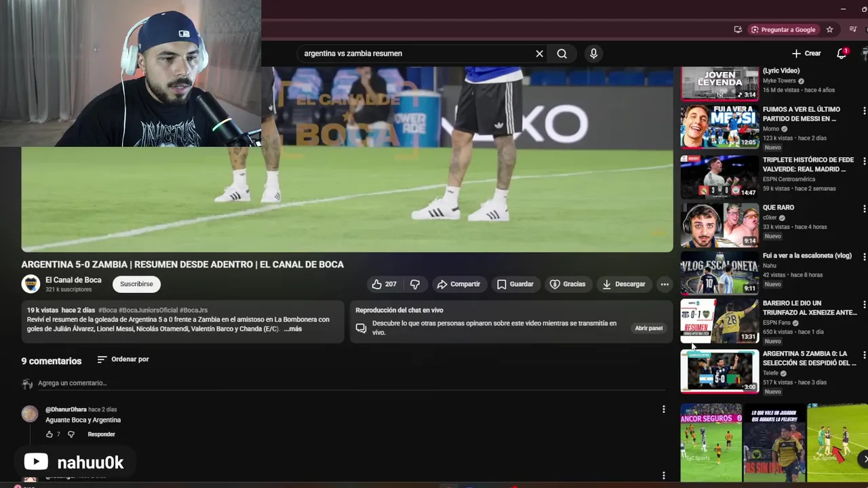Image resolution: width=868 pixels, height=488 pixels.
Task: Open El Canal de Boca channel avatar
Action: (31, 284)
